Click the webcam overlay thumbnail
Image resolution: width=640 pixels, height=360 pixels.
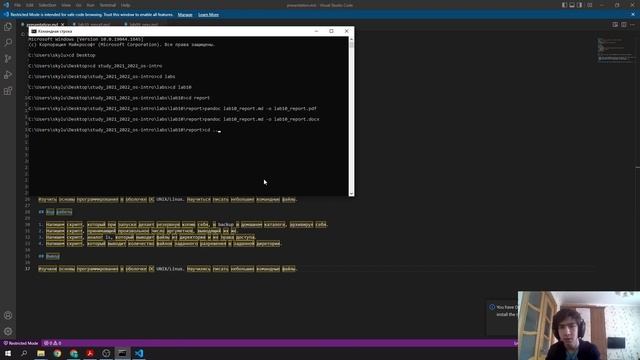579,325
